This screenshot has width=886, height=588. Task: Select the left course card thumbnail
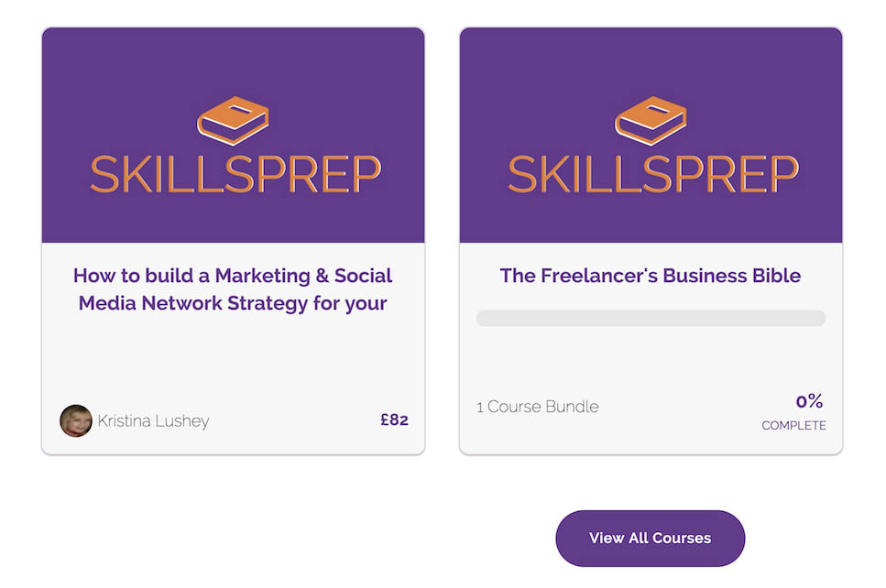[233, 238]
